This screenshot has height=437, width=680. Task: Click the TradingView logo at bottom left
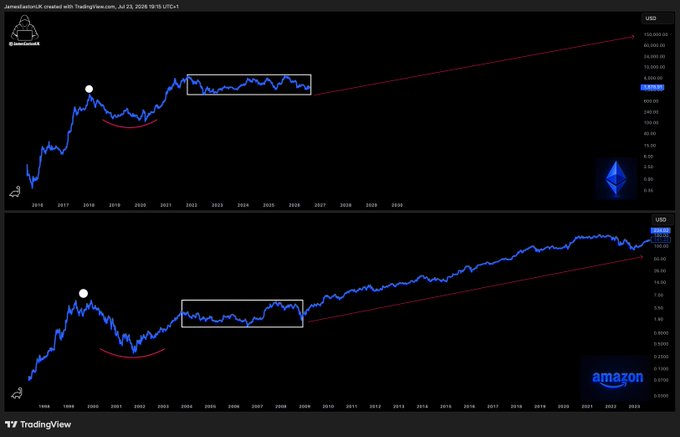tap(38, 424)
